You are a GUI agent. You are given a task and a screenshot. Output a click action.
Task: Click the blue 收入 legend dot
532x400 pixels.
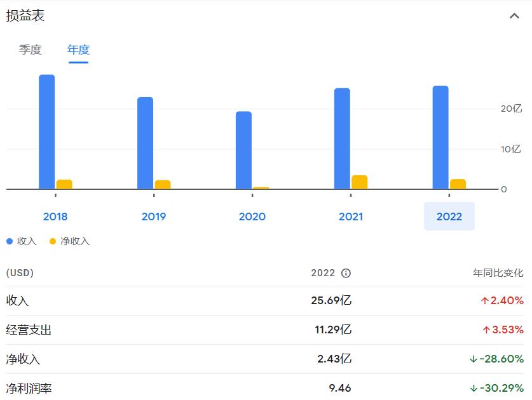10,241
